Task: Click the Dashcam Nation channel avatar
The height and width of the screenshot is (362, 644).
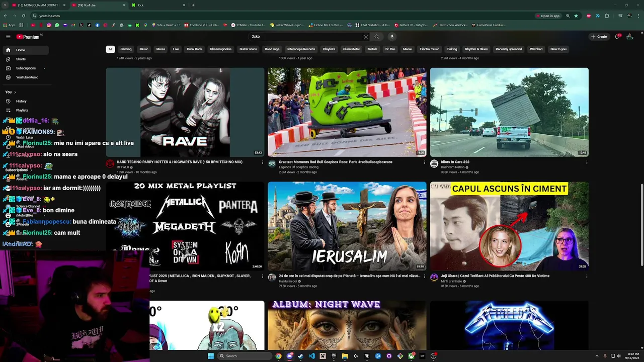Action: pyautogui.click(x=434, y=164)
